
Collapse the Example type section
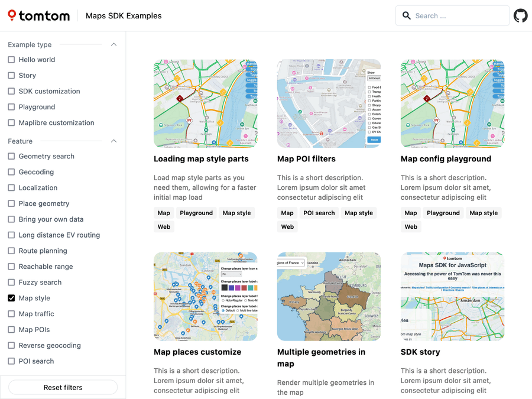click(113, 44)
